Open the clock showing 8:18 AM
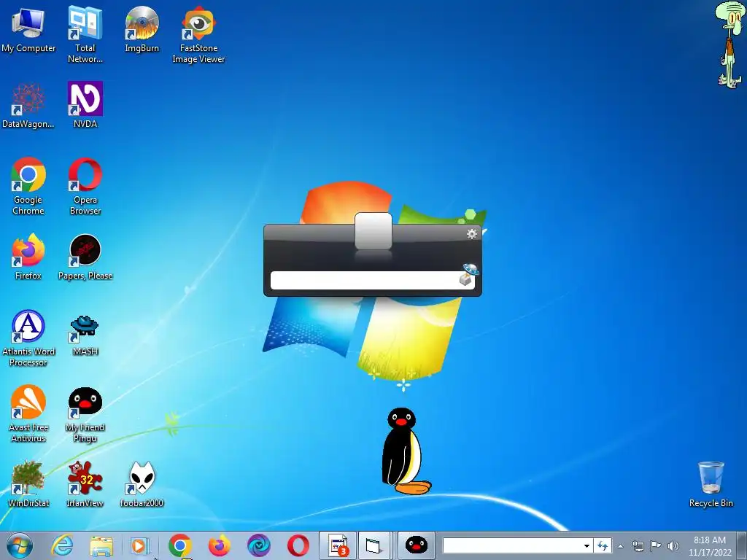This screenshot has width=747, height=560. (x=710, y=546)
